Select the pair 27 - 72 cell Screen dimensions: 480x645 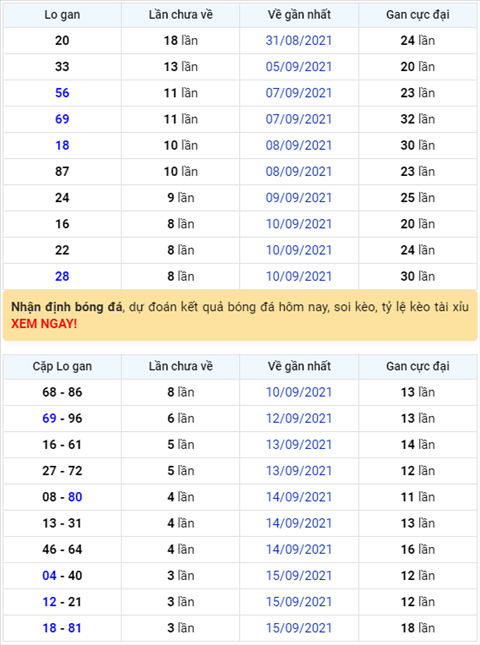pos(62,471)
